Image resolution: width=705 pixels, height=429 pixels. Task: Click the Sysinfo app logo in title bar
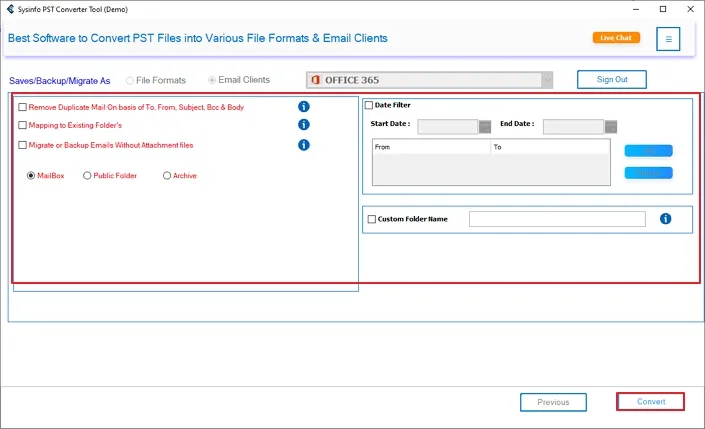(x=10, y=9)
